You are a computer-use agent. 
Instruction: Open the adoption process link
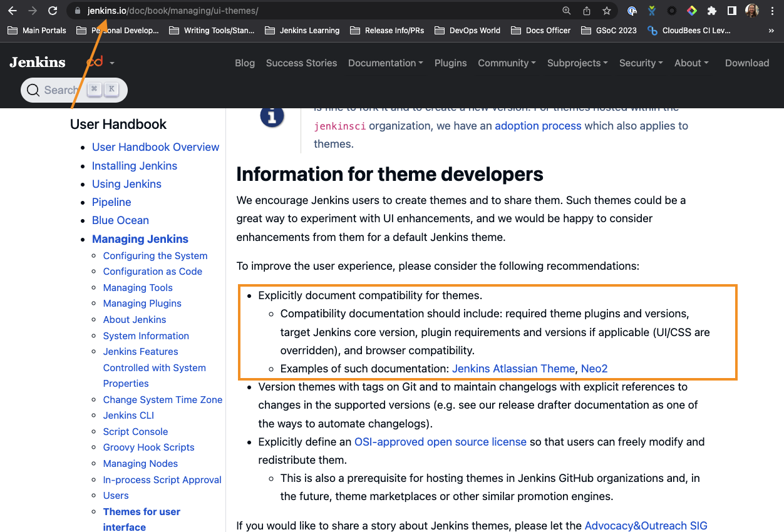point(538,126)
